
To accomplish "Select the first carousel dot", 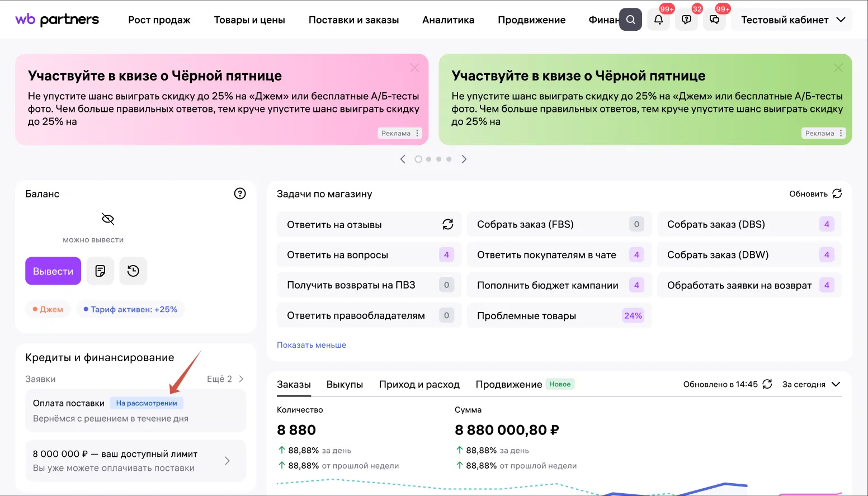I will 418,159.
